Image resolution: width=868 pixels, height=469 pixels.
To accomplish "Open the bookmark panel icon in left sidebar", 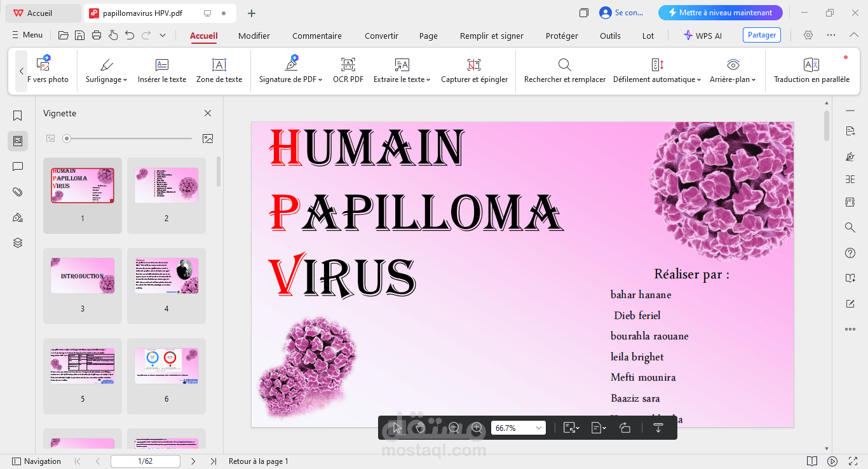I will click(18, 116).
